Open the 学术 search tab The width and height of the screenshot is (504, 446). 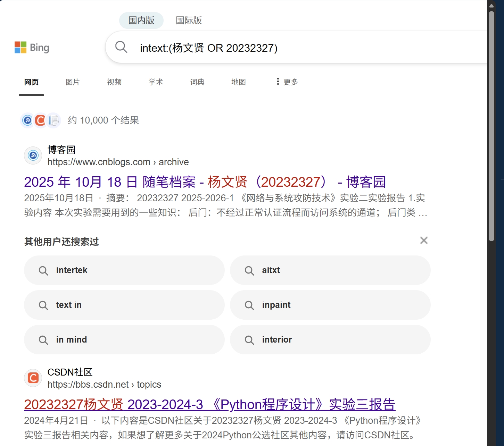(x=155, y=82)
